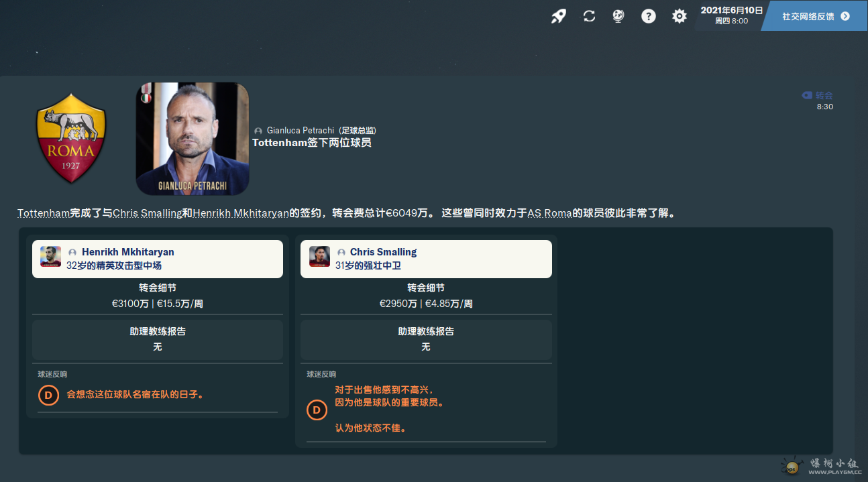
Task: Click the 转会 transfer tag icon
Action: [x=807, y=96]
